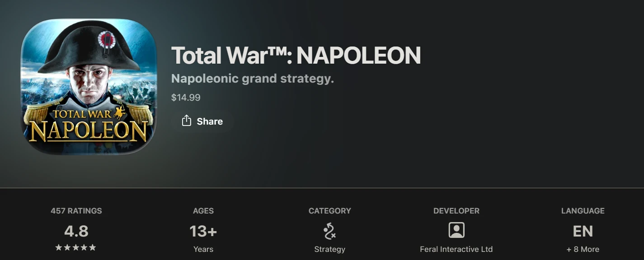Click the Strategy category icon

point(329,231)
